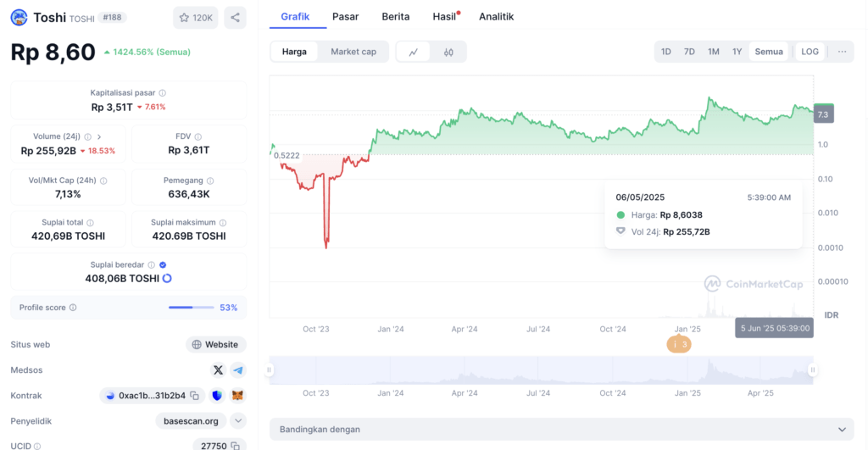Image resolution: width=868 pixels, height=450 pixels.
Task: Add token to MetaMask fox icon
Action: click(x=237, y=396)
